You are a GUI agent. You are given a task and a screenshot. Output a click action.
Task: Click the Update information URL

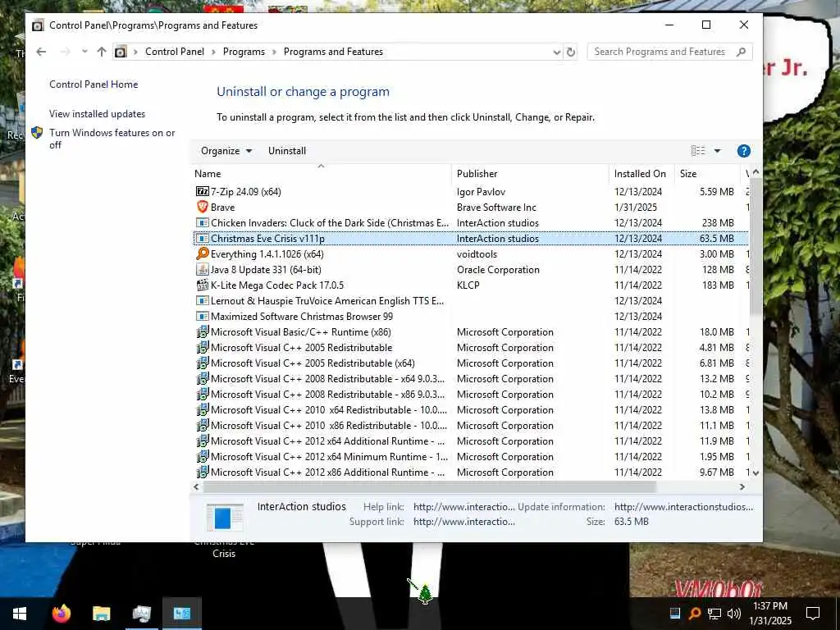[683, 507]
